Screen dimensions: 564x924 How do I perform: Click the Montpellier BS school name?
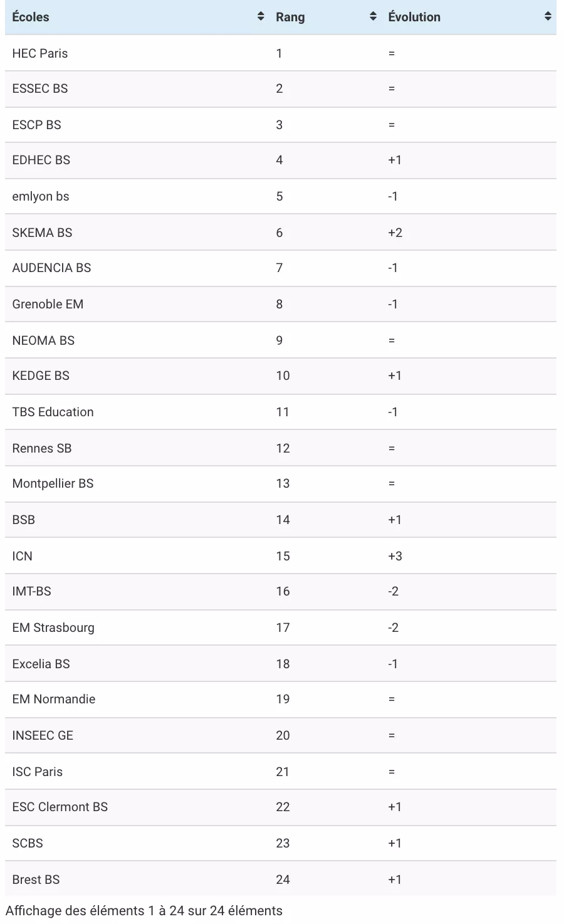[53, 483]
